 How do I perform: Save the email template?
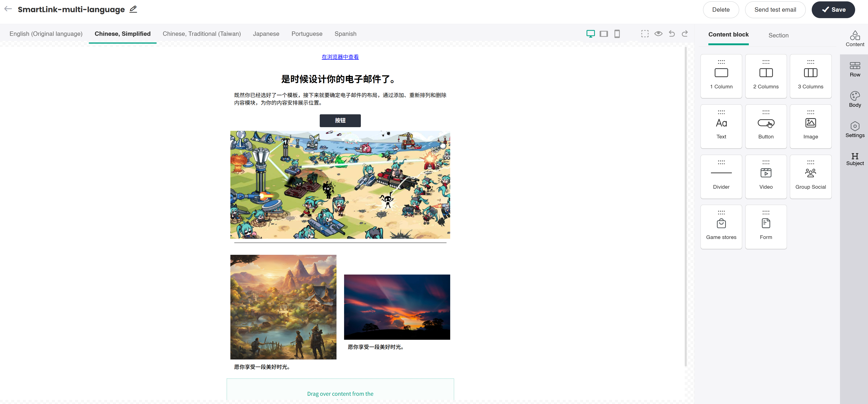tap(833, 10)
